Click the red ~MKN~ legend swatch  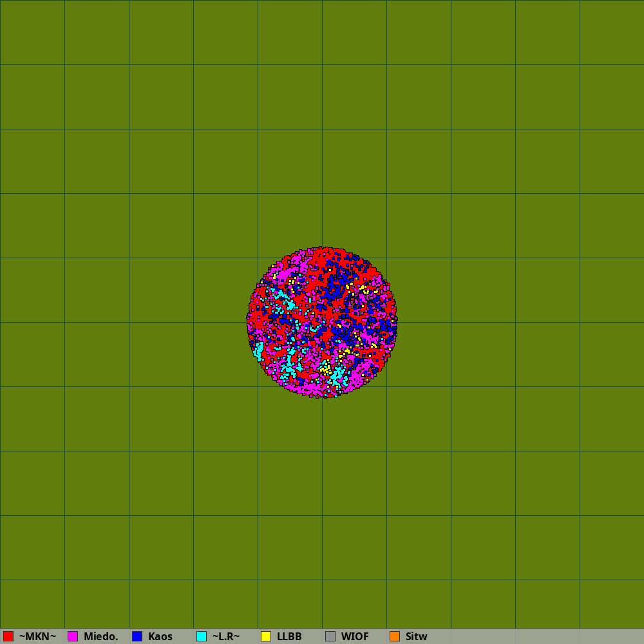click(8, 636)
